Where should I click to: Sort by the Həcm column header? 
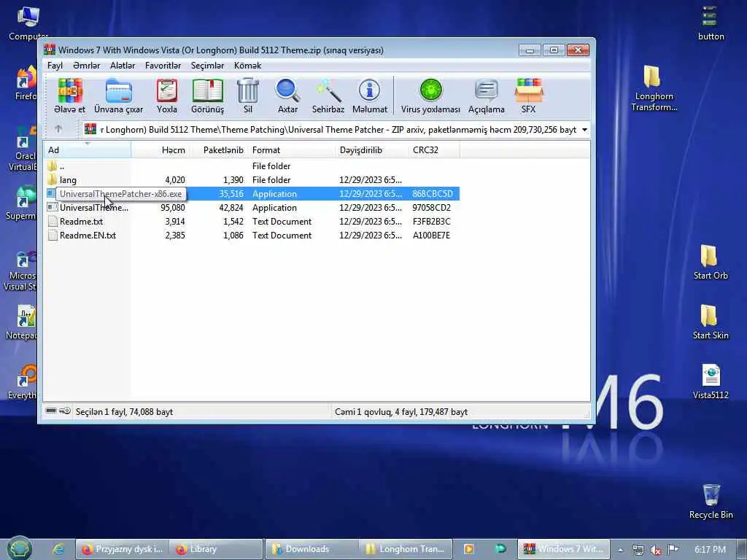pos(160,150)
